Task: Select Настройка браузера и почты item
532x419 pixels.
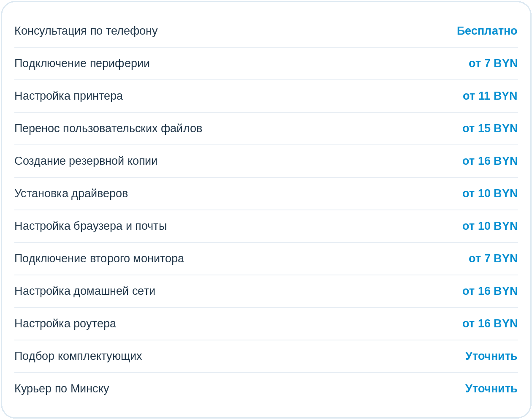Action: coord(91,226)
